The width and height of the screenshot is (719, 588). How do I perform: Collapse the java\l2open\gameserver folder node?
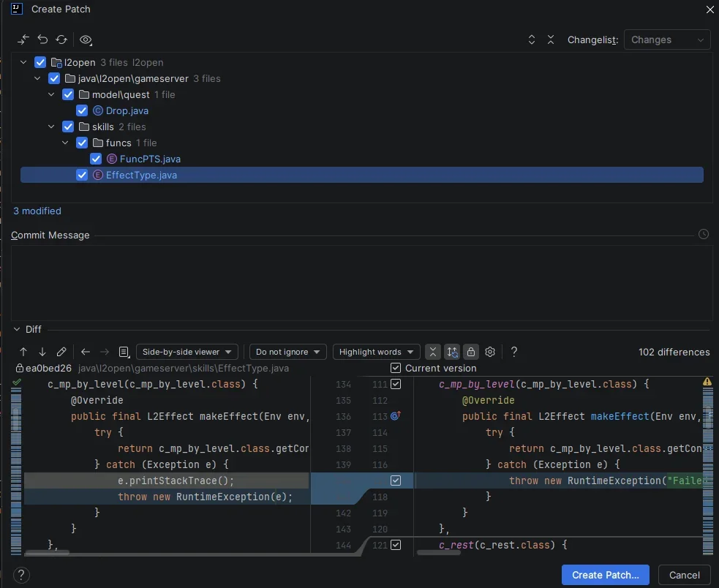pyautogui.click(x=37, y=78)
